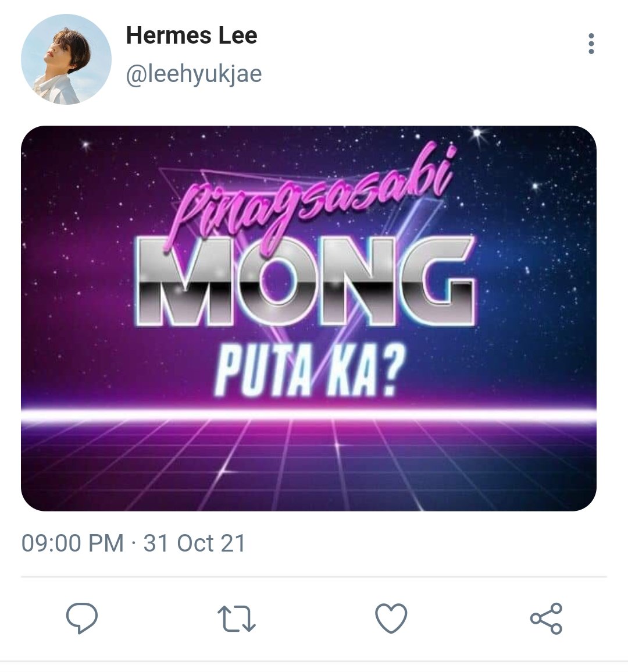Open the @leehyukjae handle link
The height and width of the screenshot is (672, 628).
point(194,74)
